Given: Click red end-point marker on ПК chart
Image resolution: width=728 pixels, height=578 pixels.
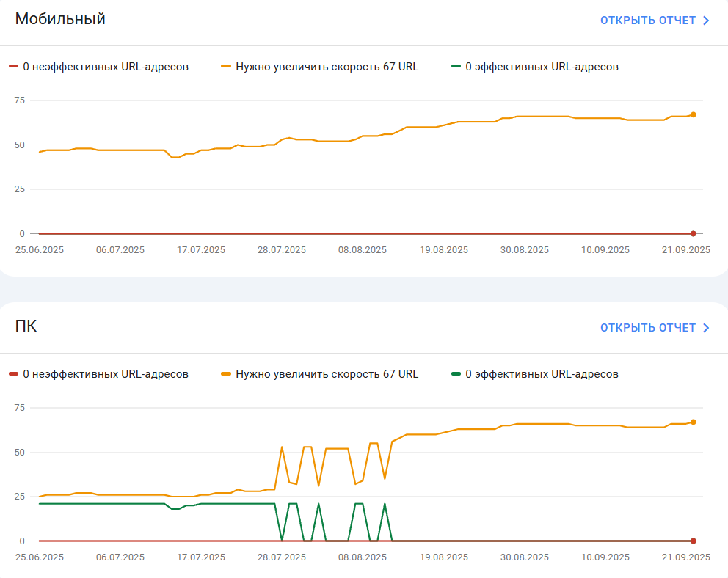Looking at the screenshot, I should coord(694,541).
